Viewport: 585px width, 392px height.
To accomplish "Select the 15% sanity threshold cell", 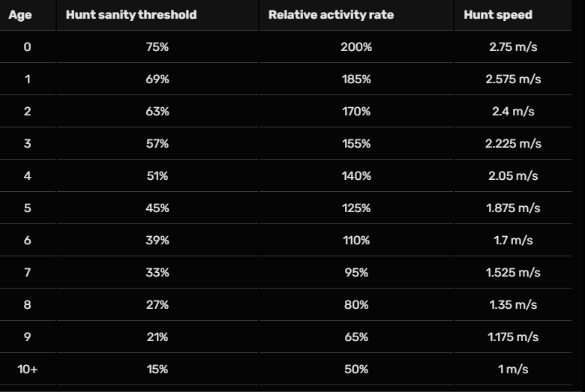I will [157, 370].
